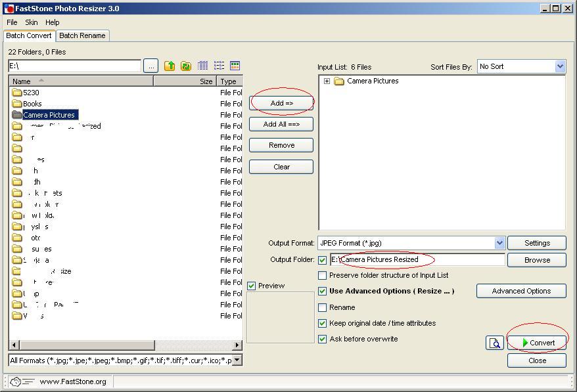
Task: Sort file list by Name column
Action: coord(81,81)
